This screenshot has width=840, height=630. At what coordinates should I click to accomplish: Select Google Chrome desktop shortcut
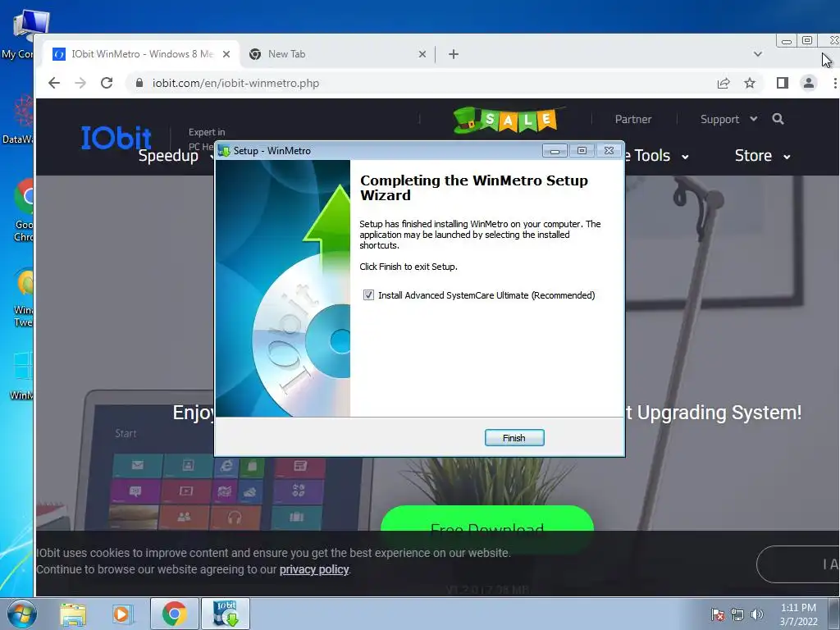(23, 210)
